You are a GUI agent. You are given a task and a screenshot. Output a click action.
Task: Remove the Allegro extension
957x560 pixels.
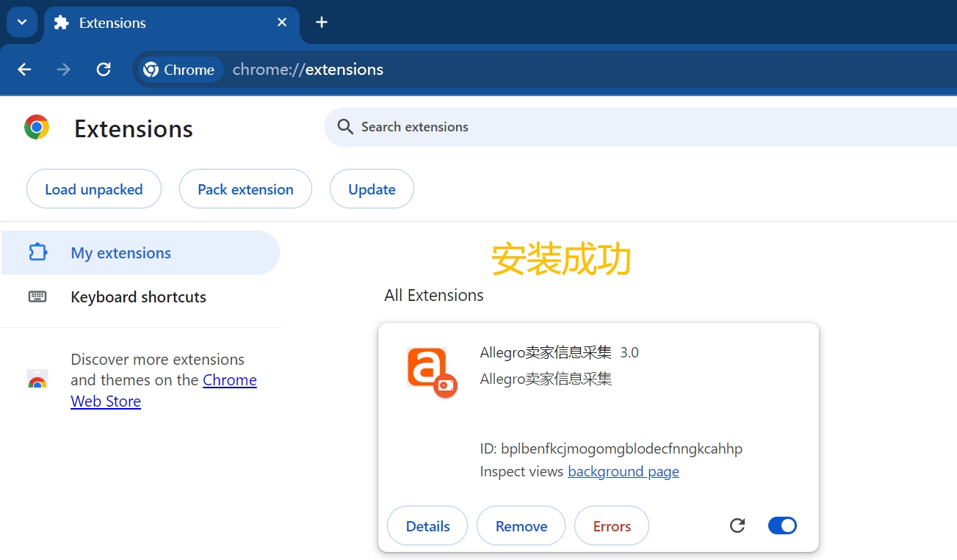[521, 526]
